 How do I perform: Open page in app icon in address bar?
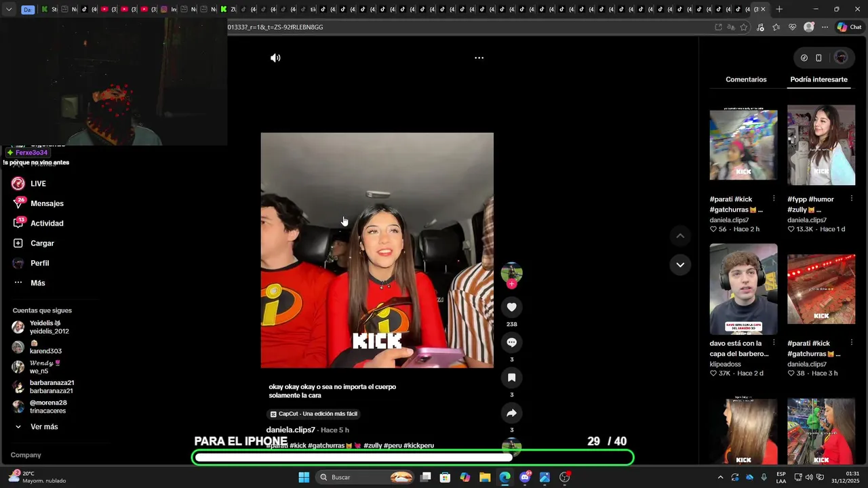(718, 27)
